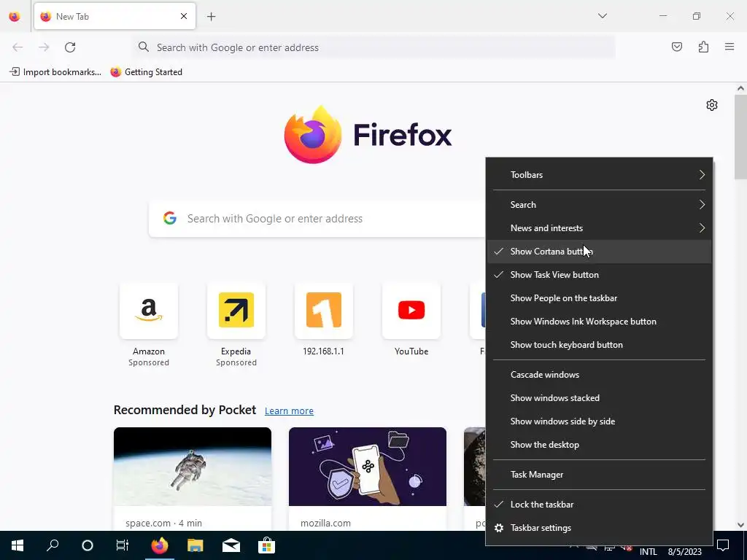Viewport: 747px width, 560px height.
Task: Click the taskbar search magnifier icon
Action: [53, 545]
